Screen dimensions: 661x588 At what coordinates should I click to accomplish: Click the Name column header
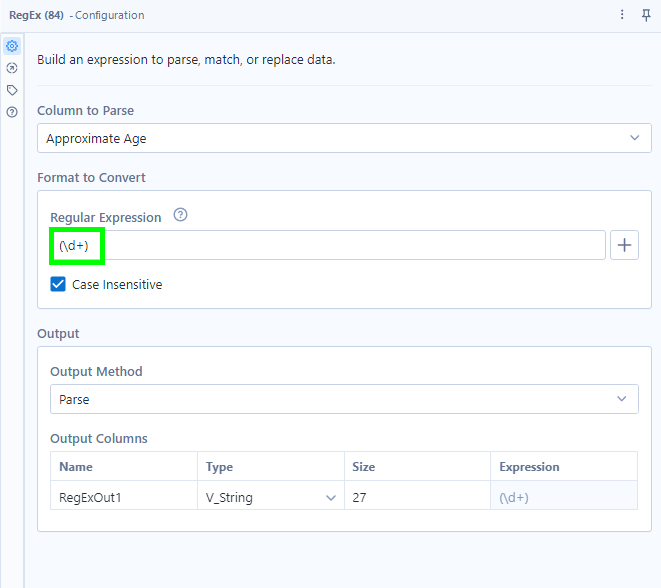coord(124,467)
